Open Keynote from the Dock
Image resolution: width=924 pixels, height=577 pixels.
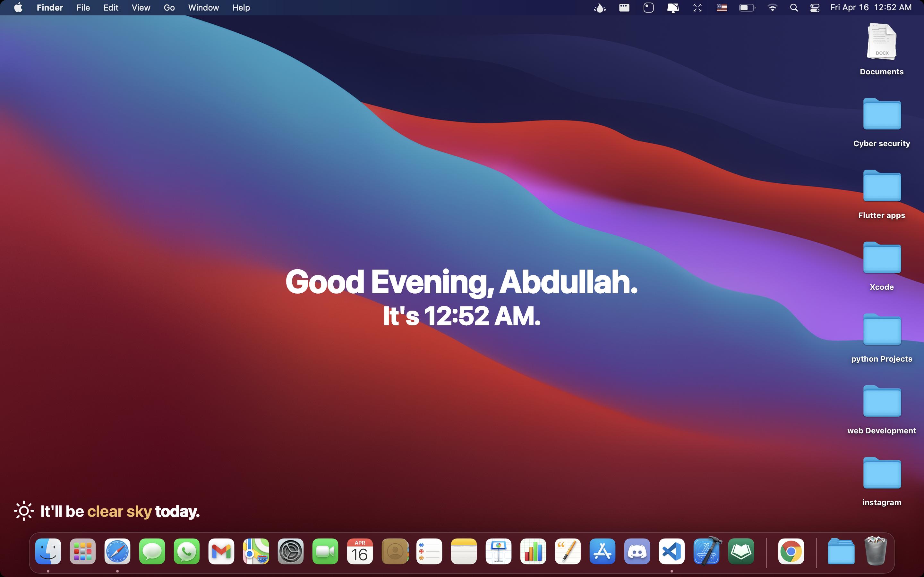[x=498, y=551]
